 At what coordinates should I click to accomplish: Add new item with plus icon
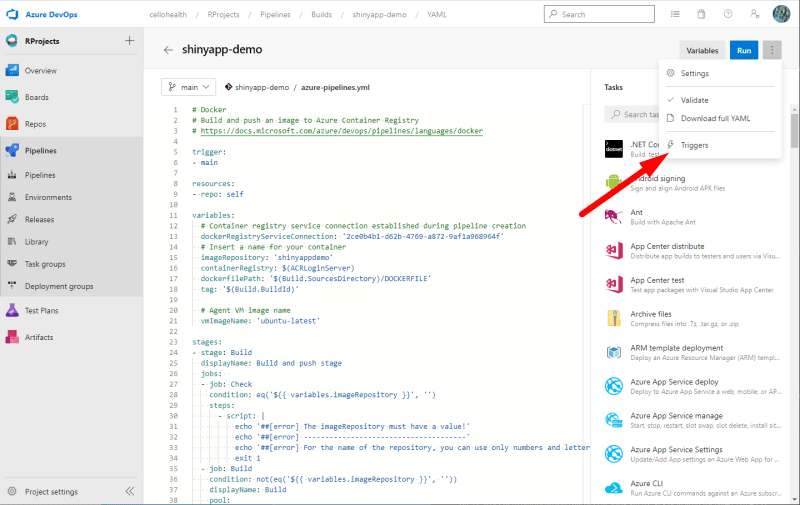click(130, 41)
